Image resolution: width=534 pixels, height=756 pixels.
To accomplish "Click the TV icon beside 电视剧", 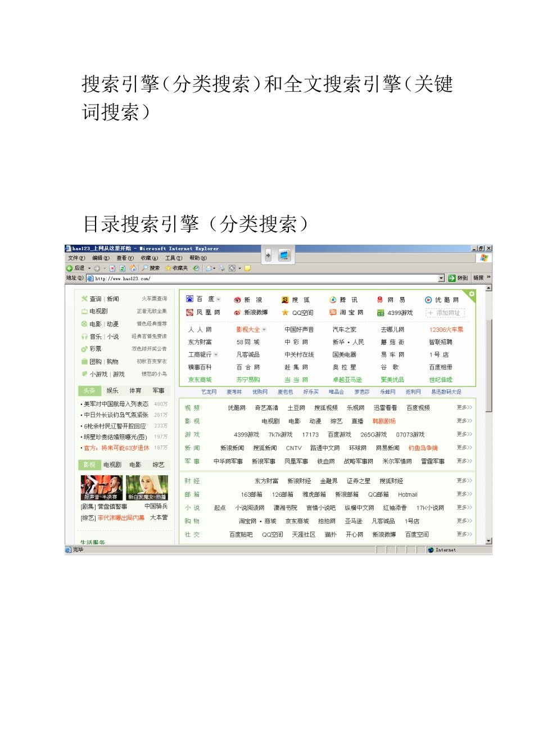I will point(84,311).
